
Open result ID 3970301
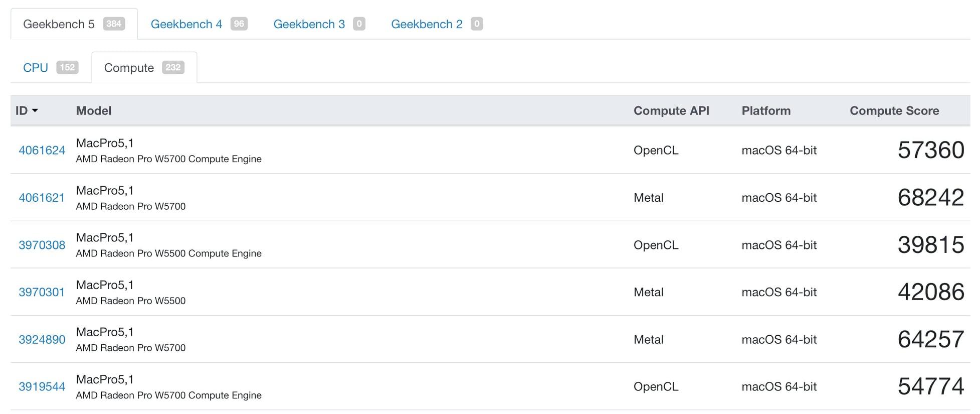point(42,292)
